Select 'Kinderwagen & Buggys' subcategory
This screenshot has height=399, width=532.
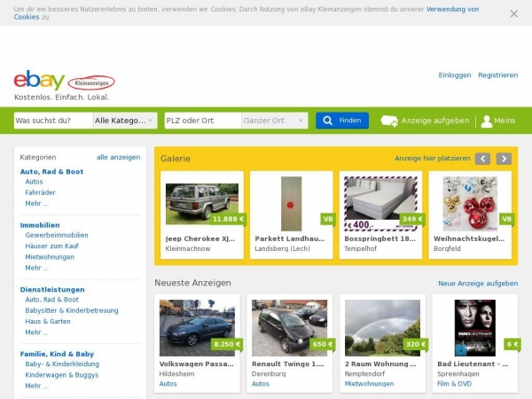[x=62, y=375]
